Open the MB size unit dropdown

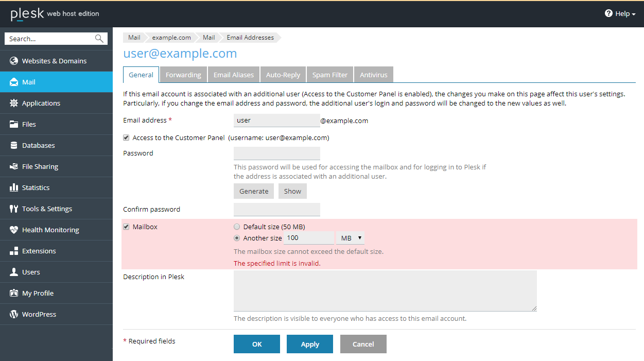351,238
